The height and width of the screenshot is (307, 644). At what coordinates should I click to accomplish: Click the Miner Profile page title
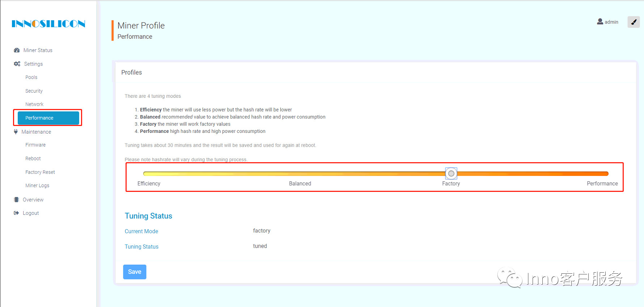(141, 25)
